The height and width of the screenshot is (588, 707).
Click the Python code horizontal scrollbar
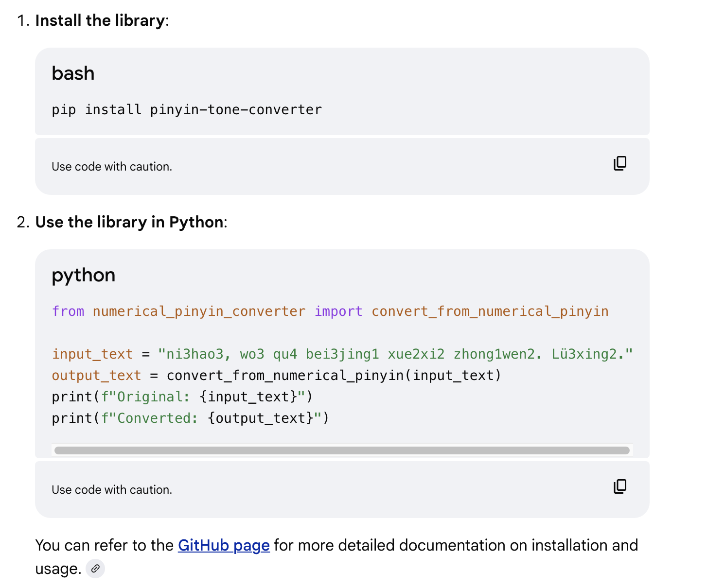(342, 450)
